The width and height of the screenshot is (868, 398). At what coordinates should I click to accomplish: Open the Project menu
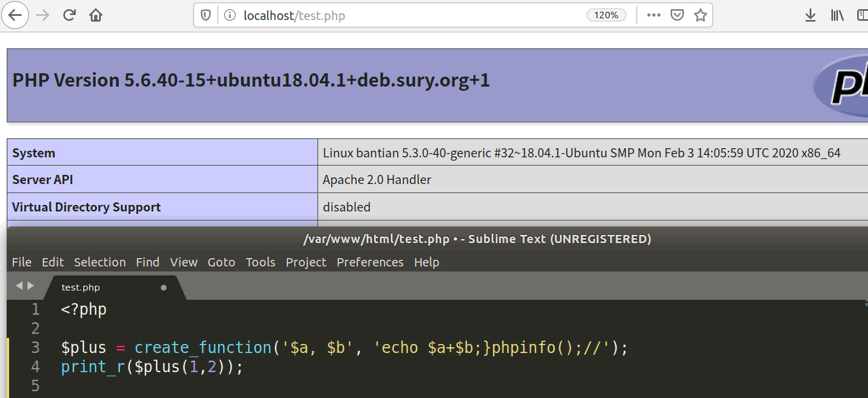tap(306, 262)
